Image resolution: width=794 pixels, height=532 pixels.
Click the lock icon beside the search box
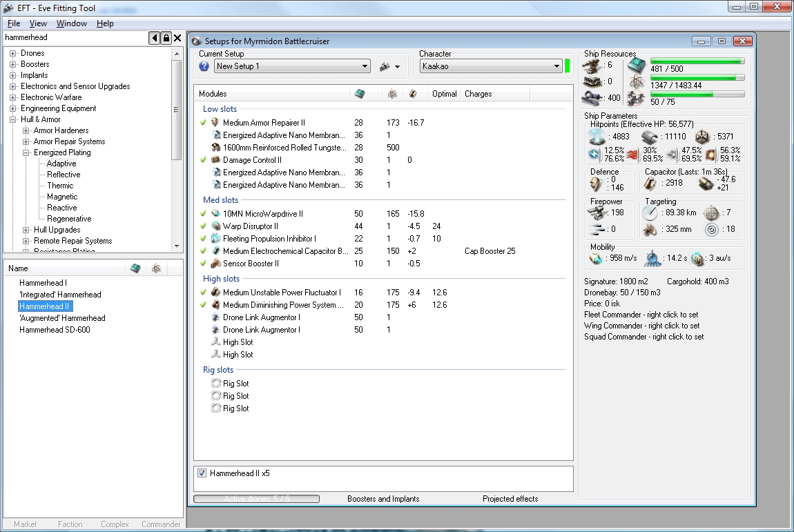coord(166,38)
